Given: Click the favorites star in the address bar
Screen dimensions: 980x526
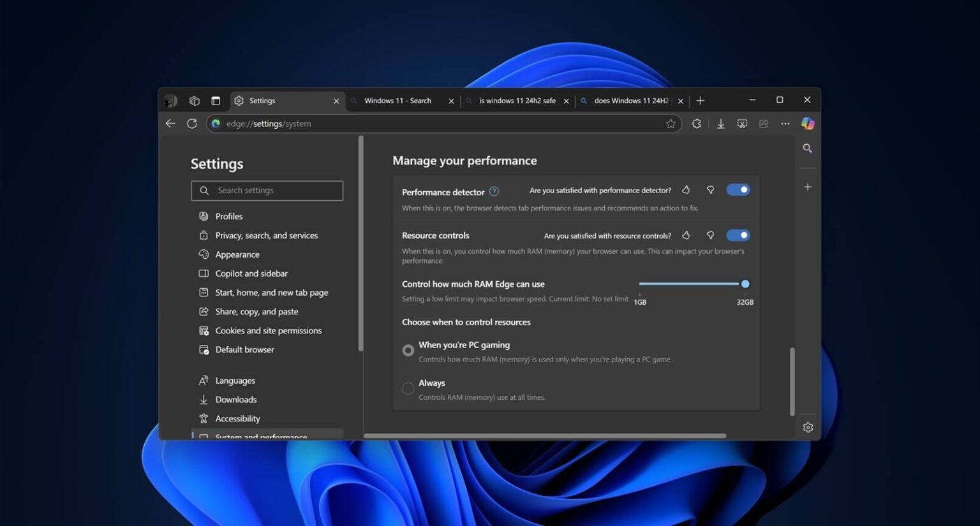Looking at the screenshot, I should click(671, 124).
